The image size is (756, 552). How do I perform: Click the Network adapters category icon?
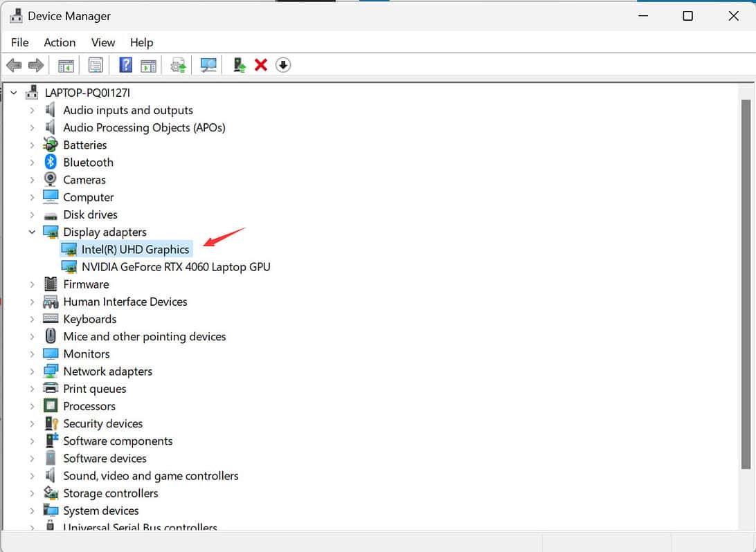tap(50, 371)
